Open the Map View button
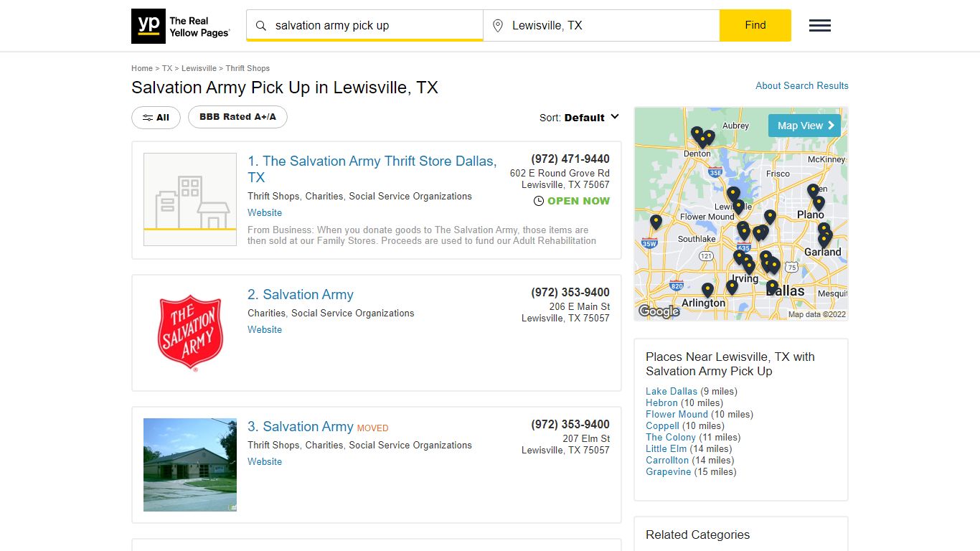This screenshot has width=980, height=551. (804, 126)
